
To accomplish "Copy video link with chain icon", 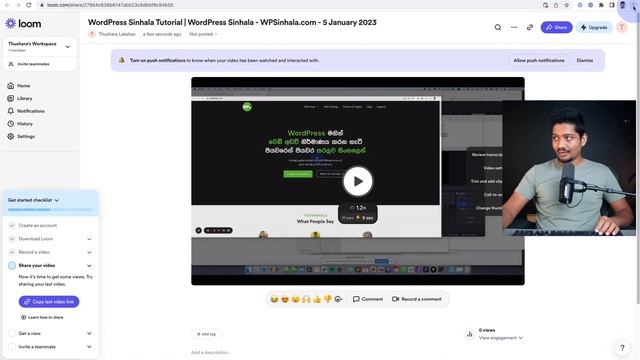I will [530, 27].
